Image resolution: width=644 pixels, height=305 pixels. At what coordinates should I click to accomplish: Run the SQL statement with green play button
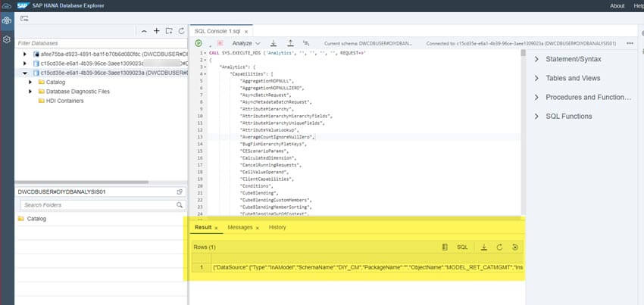coord(199,43)
